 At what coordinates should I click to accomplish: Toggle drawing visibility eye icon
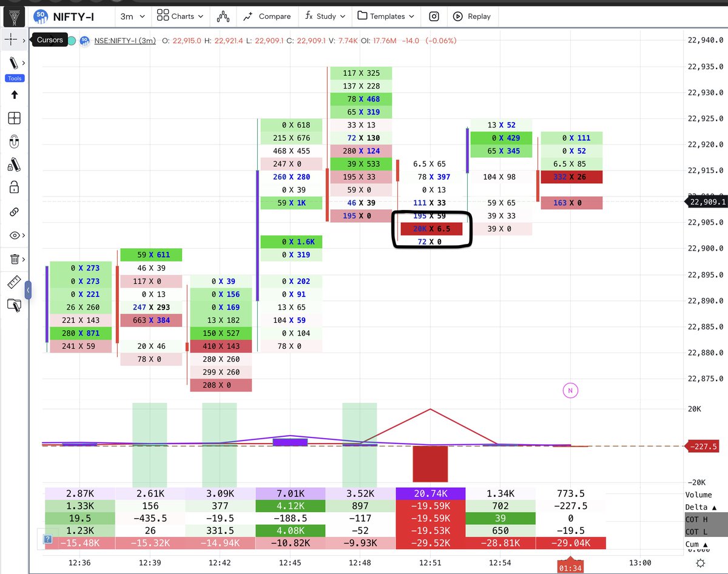15,235
